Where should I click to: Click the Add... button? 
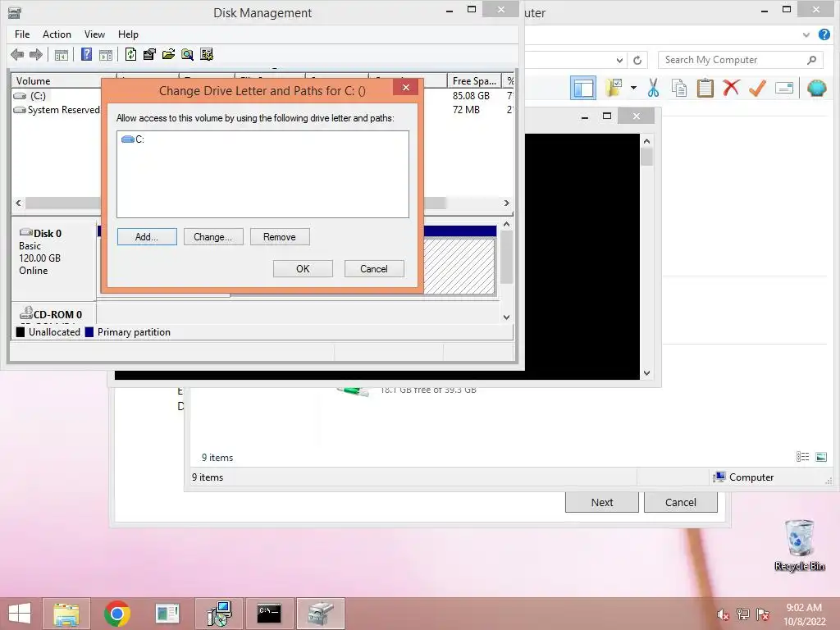pos(147,237)
